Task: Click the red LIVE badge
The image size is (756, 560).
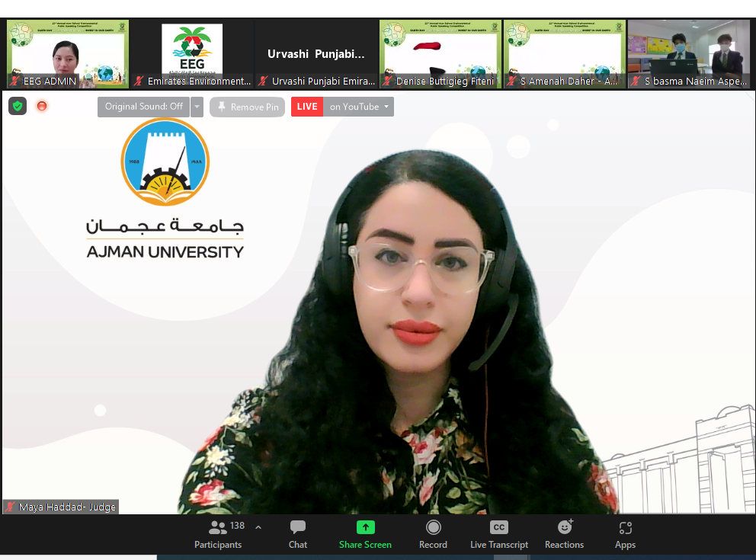Action: coord(307,107)
